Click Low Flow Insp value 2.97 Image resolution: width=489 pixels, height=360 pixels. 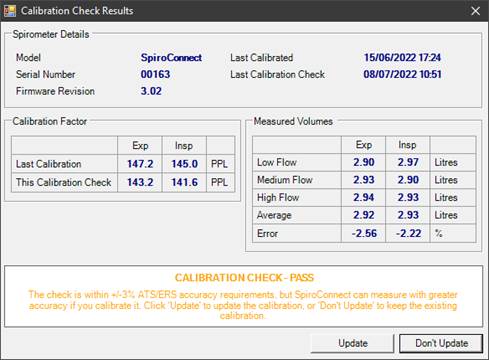click(408, 162)
